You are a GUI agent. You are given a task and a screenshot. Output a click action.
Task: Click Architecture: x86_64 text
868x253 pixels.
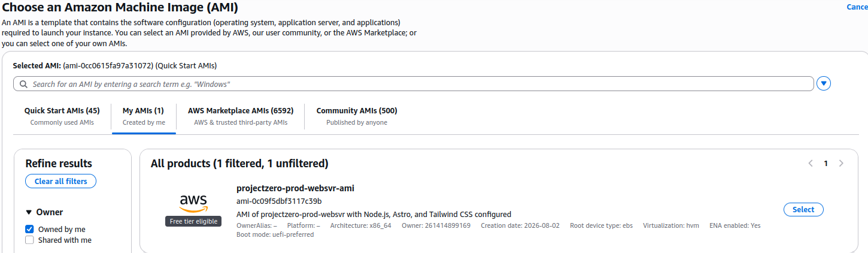click(x=360, y=225)
